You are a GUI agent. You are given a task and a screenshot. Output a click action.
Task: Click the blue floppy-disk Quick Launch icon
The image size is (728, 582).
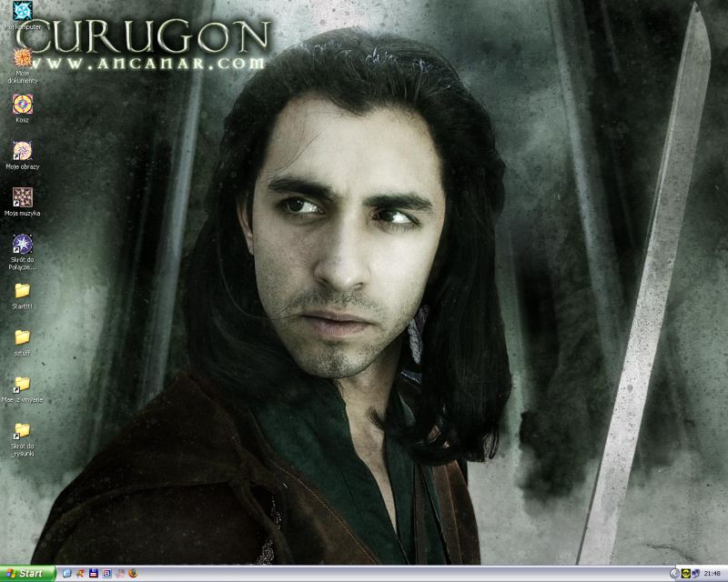(94, 574)
